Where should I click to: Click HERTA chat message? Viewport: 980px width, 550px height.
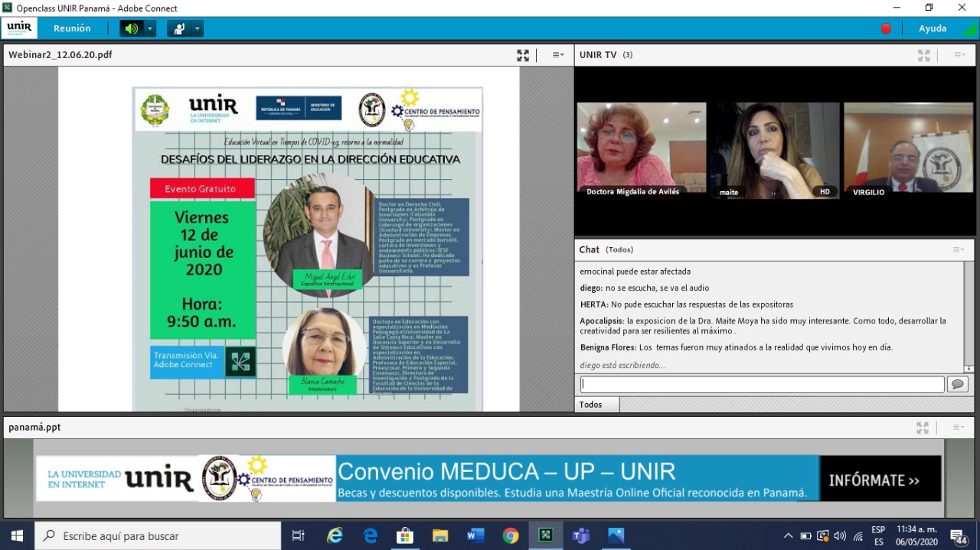687,304
